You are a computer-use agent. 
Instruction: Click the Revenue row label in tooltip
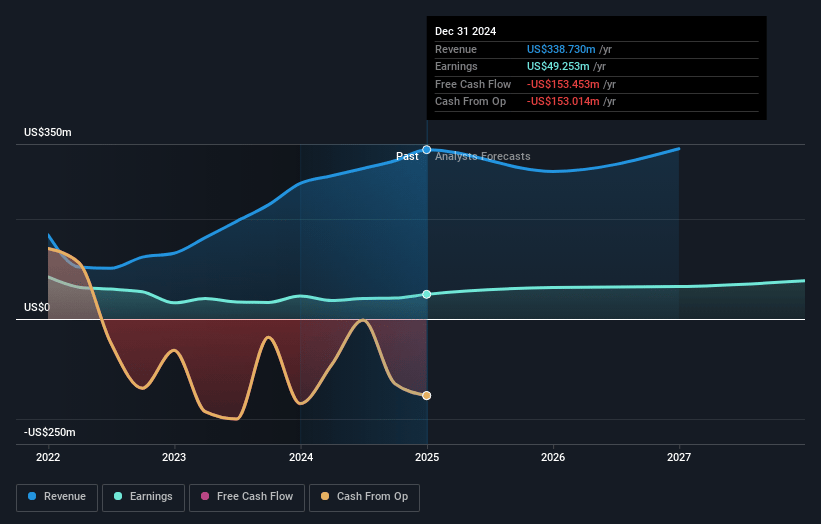coord(456,49)
